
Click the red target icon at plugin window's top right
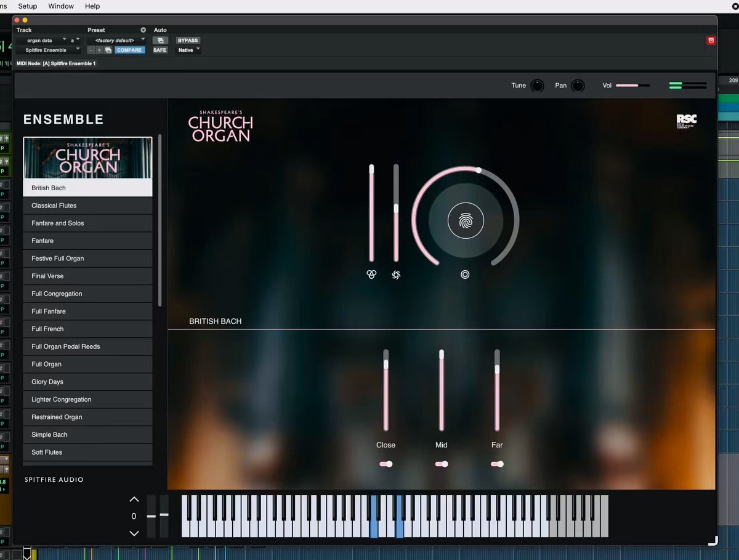(711, 41)
